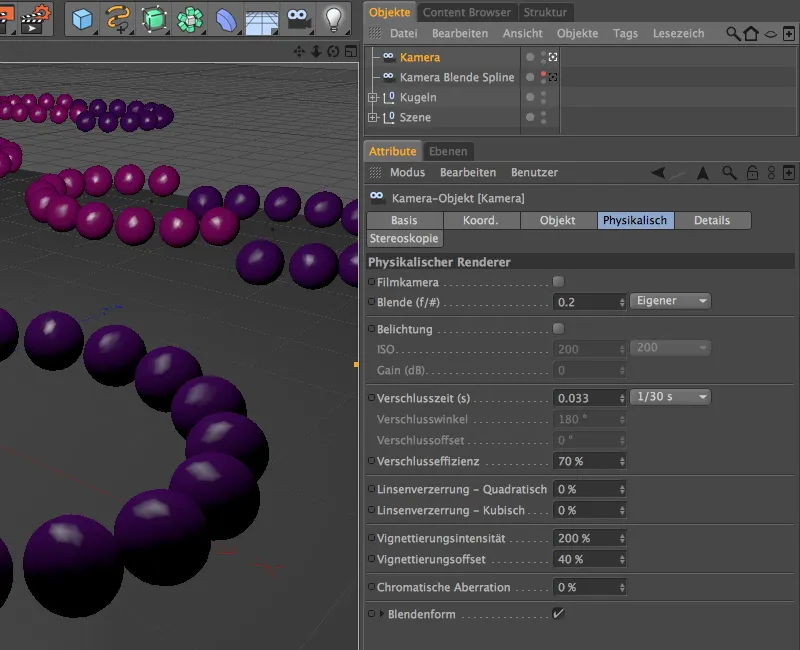The image size is (800, 650).
Task: Add a Camera object from toolbar
Action: tap(298, 19)
